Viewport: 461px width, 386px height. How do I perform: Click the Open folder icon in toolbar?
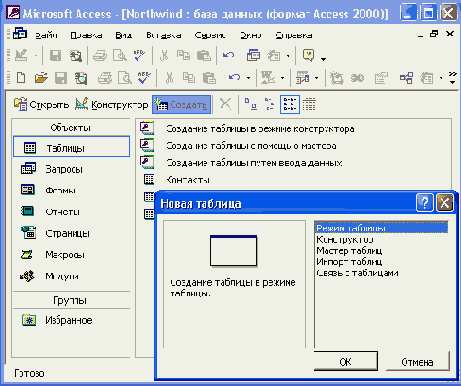click(41, 78)
